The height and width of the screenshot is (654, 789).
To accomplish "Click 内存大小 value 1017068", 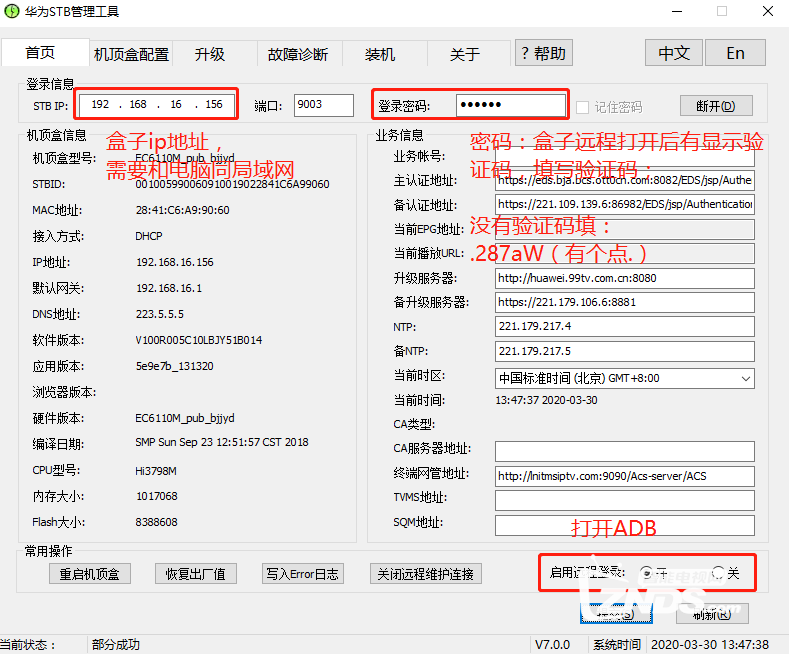I will [x=156, y=497].
